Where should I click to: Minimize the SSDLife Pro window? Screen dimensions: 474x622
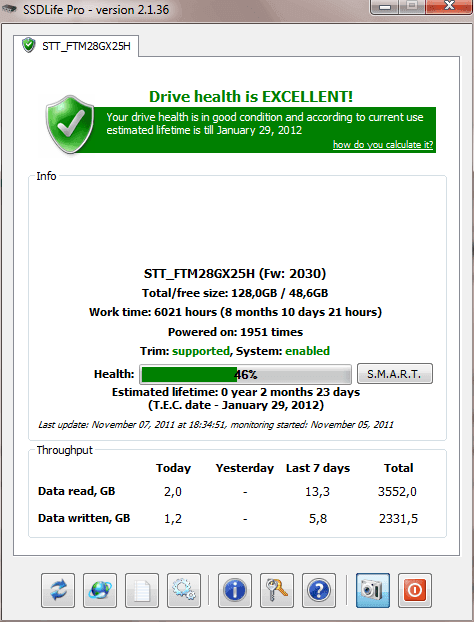point(384,7)
